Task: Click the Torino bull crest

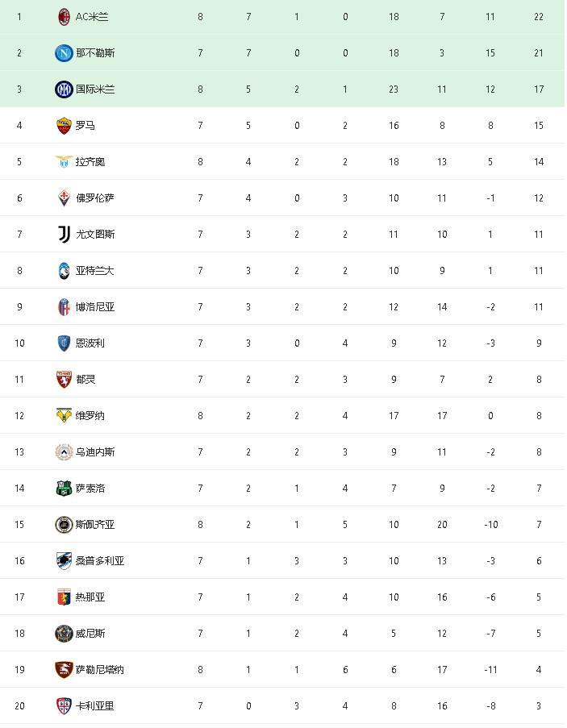Action: pyautogui.click(x=64, y=379)
